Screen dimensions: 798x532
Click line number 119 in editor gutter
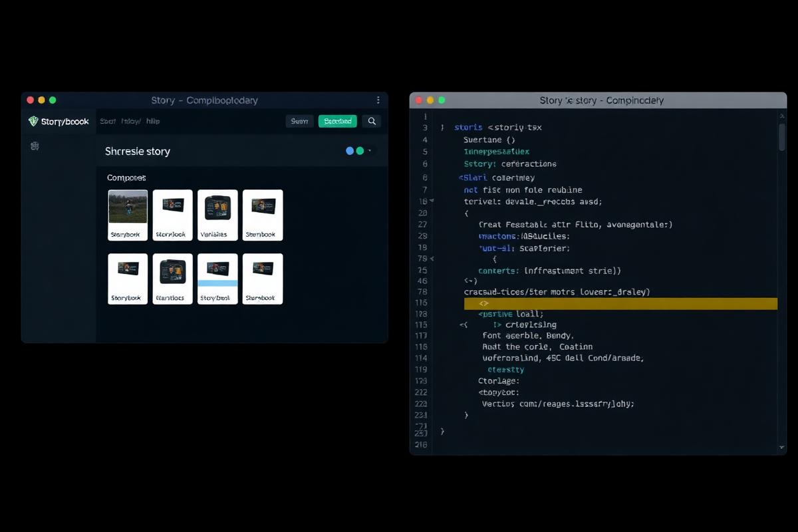pos(420,369)
